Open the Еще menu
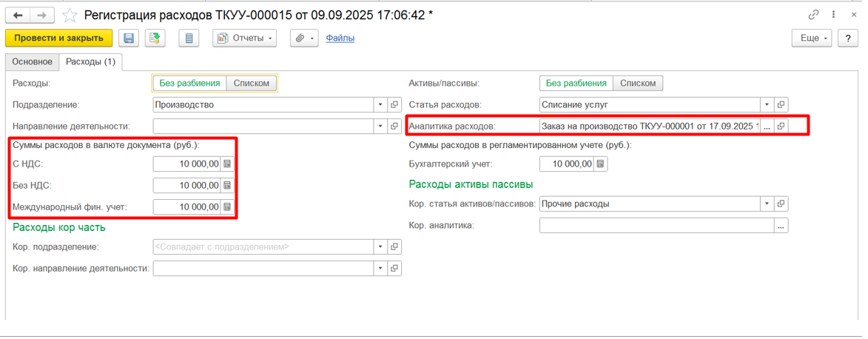This screenshot has width=868, height=339. point(813,38)
